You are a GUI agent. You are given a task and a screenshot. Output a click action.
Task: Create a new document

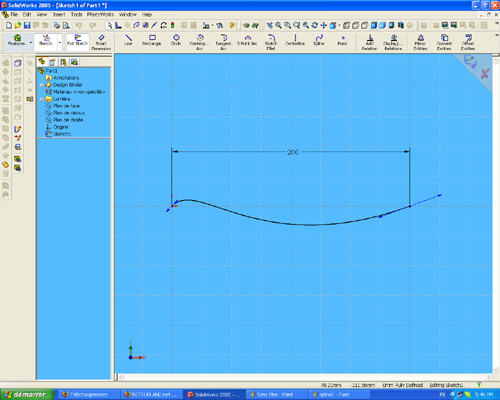tap(9, 25)
